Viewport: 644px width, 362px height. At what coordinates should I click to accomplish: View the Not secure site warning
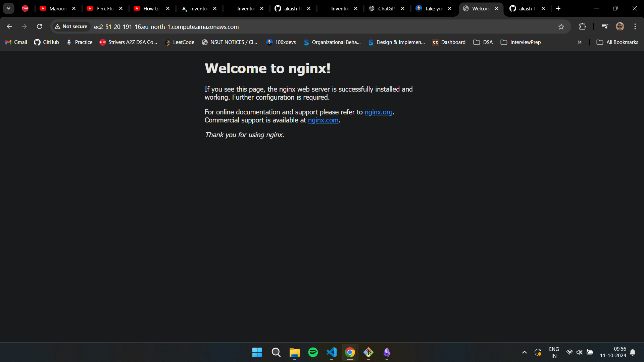point(70,26)
